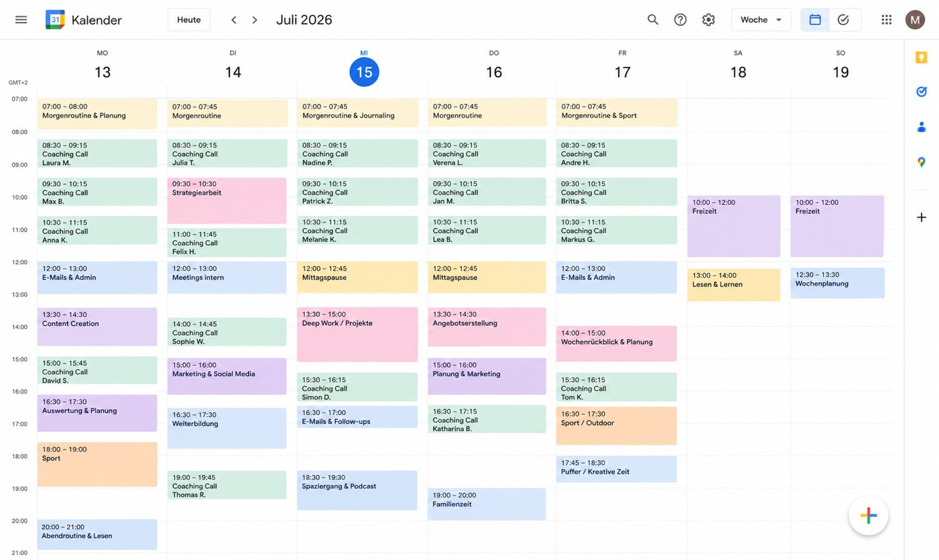Select Thursday 16 day header
This screenshot has width=939, height=560.
(x=494, y=72)
